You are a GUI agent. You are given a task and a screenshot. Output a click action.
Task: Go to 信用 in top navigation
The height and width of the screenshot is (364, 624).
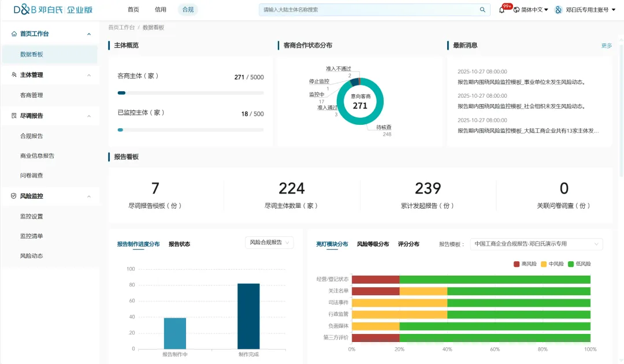point(161,10)
